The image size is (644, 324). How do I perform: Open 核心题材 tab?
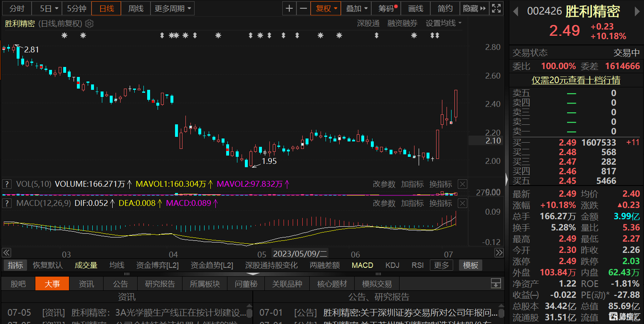332,284
